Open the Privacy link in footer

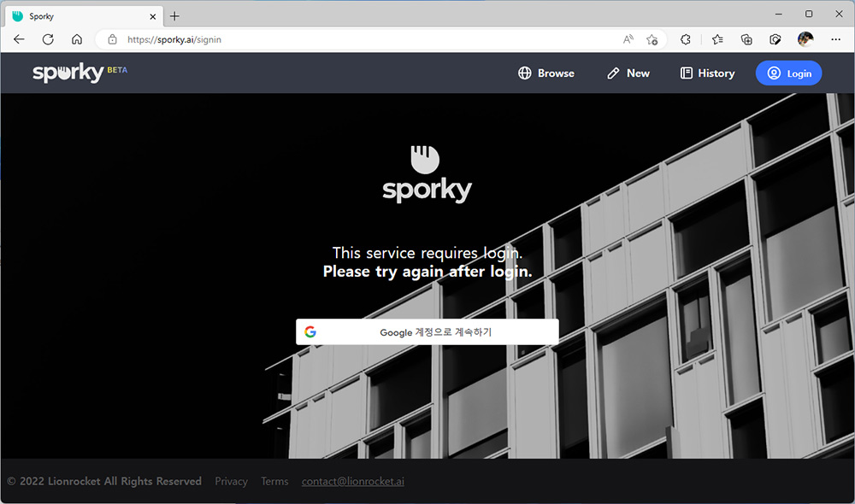(231, 481)
